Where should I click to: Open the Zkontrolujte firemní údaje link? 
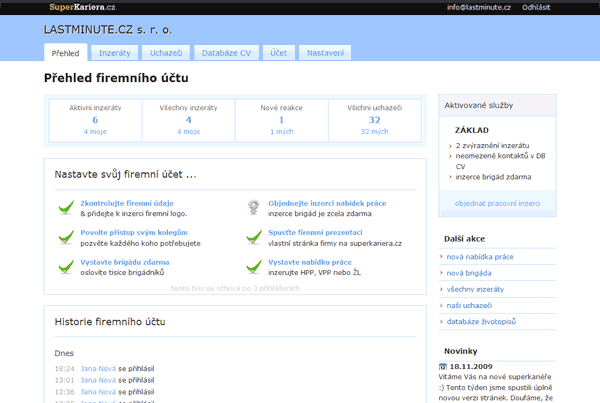click(x=127, y=203)
